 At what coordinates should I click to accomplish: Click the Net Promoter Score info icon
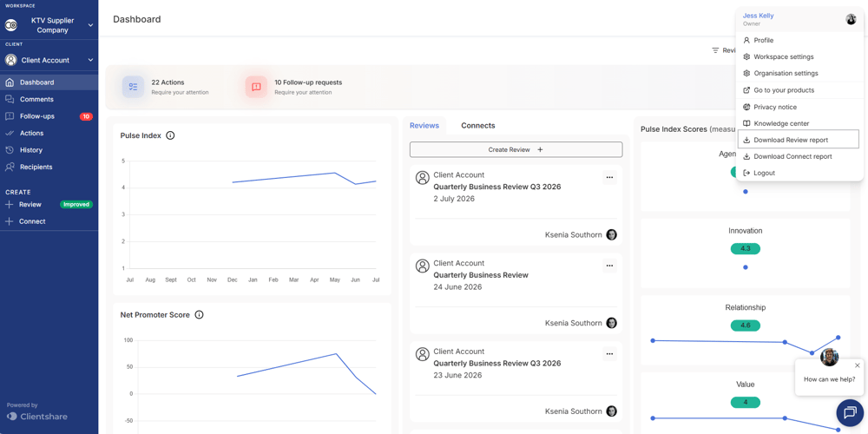pos(200,314)
